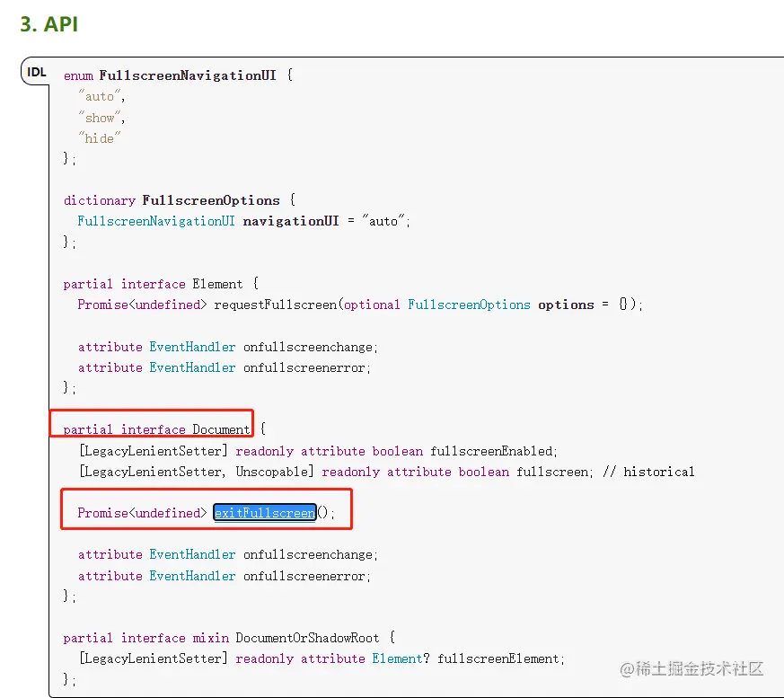
Task: Click the fullscreen historical attribute name
Action: [552, 472]
